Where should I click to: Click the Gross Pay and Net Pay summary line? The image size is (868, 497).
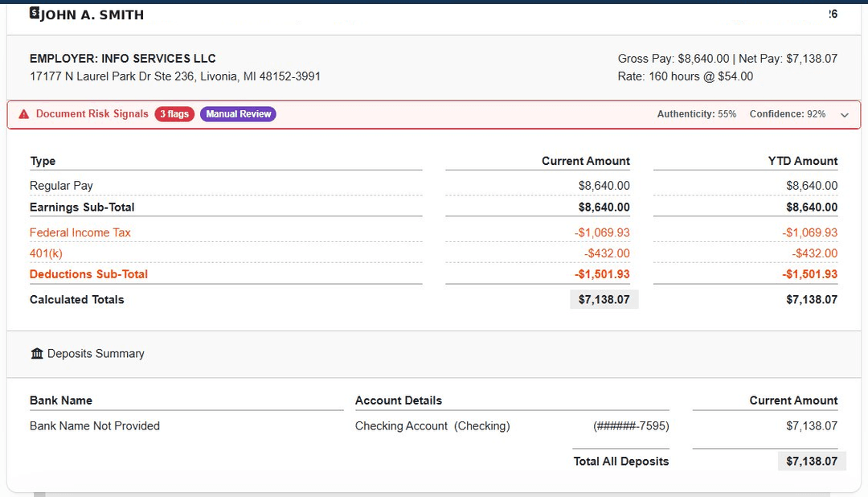(x=727, y=59)
